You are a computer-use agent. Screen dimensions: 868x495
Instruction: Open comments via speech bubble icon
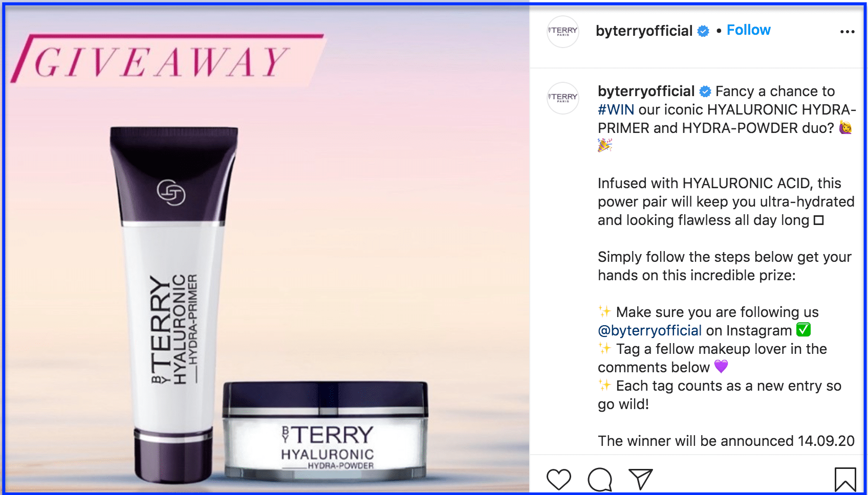(600, 480)
